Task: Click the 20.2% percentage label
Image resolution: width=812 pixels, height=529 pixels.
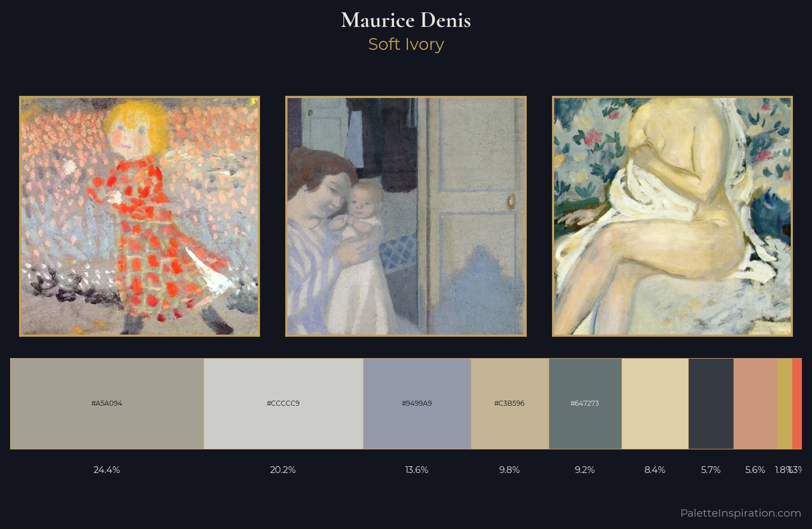Action: click(283, 470)
